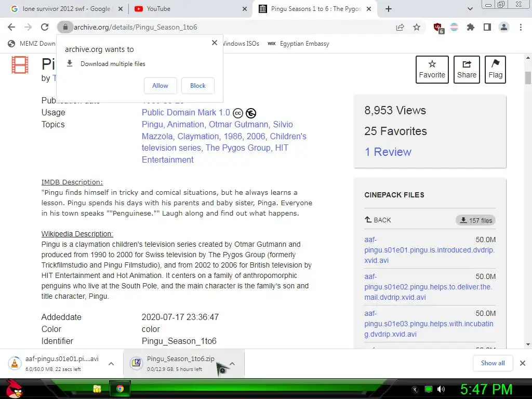
Task: Open the Windows ISOs bookmark
Action: click(x=241, y=44)
